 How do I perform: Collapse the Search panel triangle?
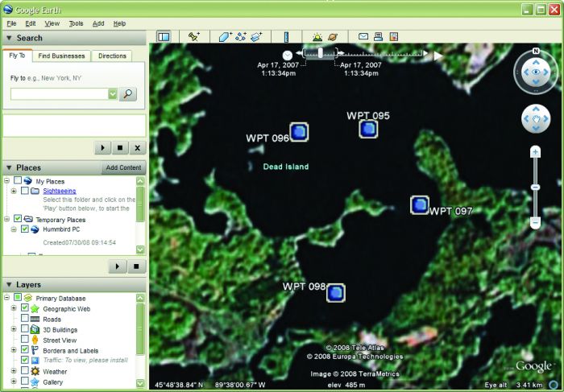[x=9, y=38]
